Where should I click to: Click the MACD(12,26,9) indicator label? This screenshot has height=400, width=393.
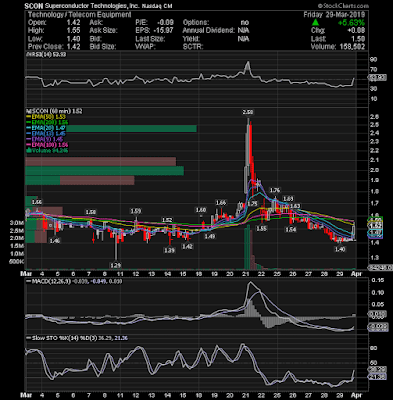coord(52,281)
